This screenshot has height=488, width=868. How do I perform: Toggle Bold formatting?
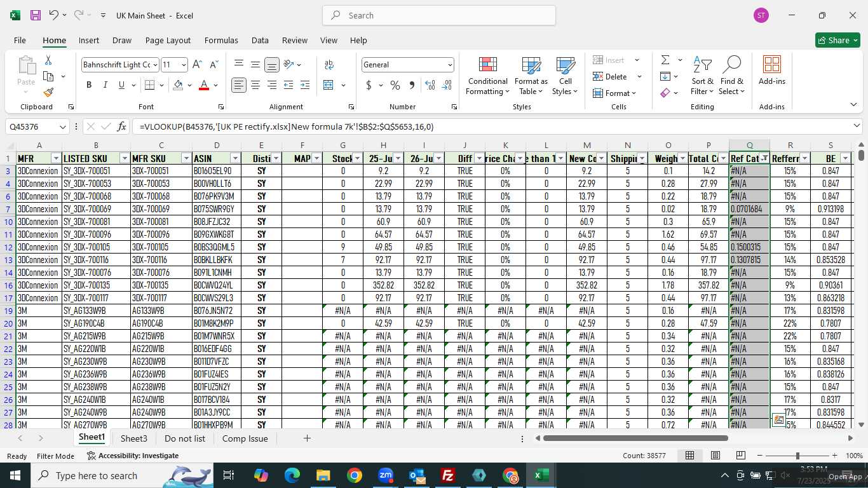click(x=89, y=85)
